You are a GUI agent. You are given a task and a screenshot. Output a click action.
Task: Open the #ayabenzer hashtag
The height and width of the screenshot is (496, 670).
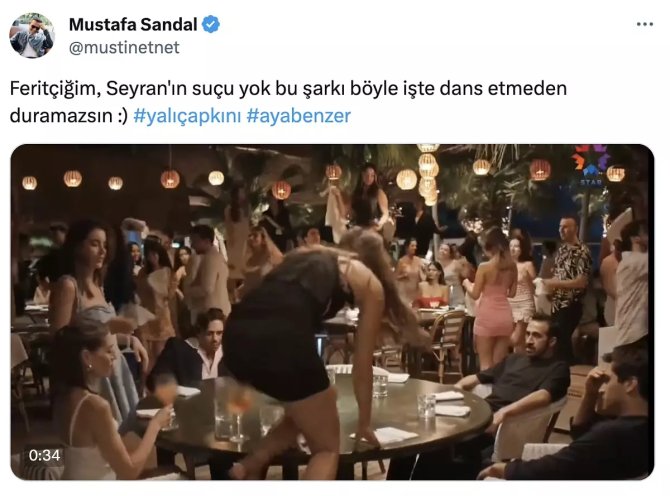299,116
